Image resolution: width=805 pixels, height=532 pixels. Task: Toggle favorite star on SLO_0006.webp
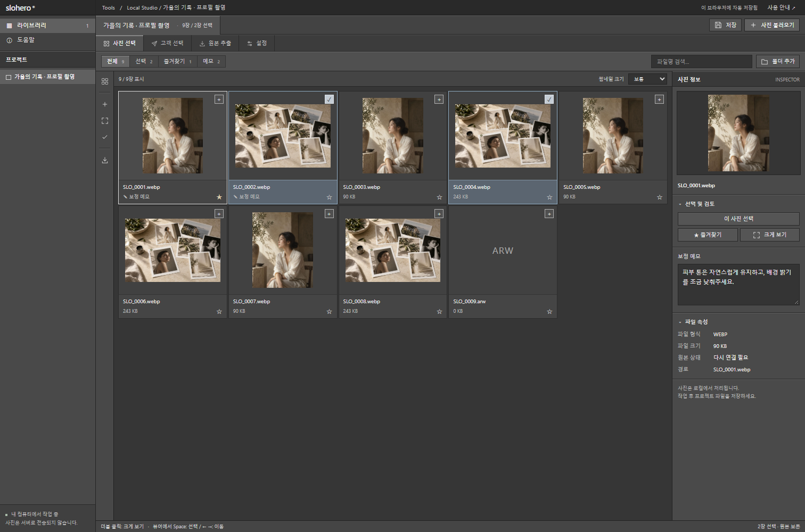(x=219, y=311)
